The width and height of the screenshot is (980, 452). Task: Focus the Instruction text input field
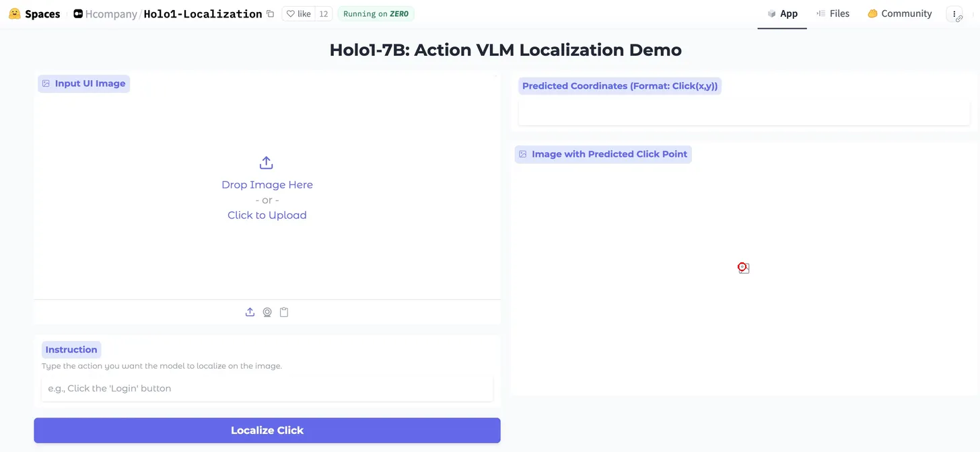pyautogui.click(x=267, y=389)
